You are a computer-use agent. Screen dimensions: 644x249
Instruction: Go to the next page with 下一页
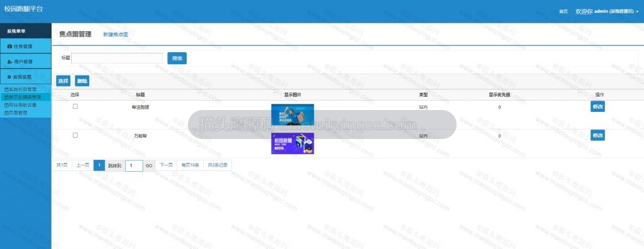[166, 165]
